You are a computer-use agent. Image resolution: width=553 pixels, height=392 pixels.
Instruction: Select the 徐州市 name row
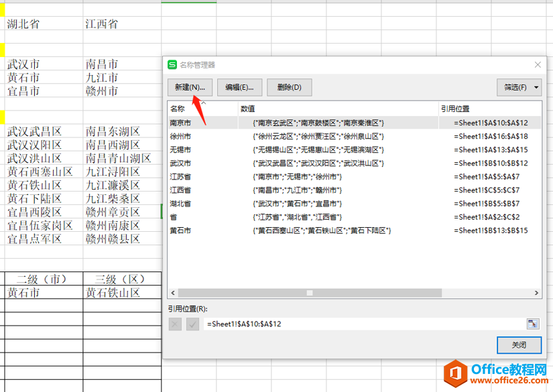tap(355, 136)
